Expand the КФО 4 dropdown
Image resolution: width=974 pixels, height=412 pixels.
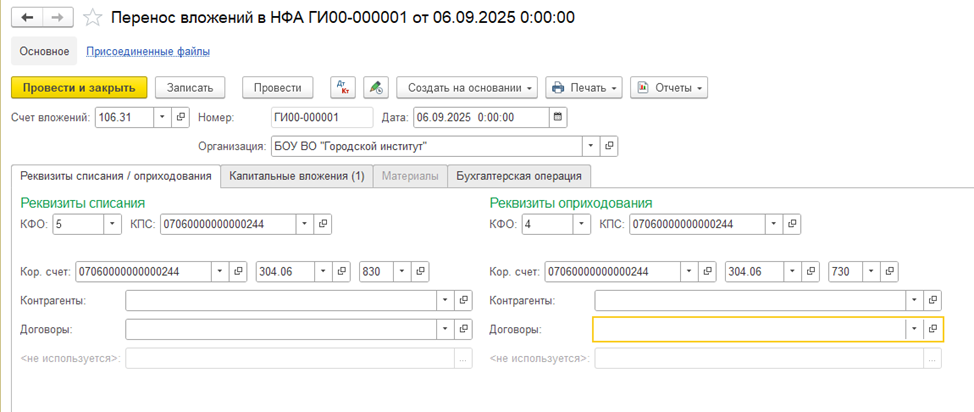pos(581,224)
